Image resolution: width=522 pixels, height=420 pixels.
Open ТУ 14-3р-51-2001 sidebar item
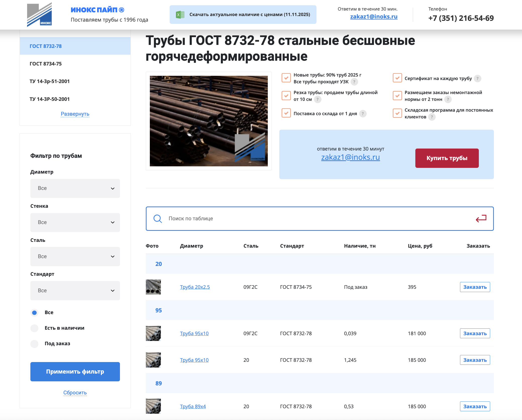pyautogui.click(x=50, y=81)
